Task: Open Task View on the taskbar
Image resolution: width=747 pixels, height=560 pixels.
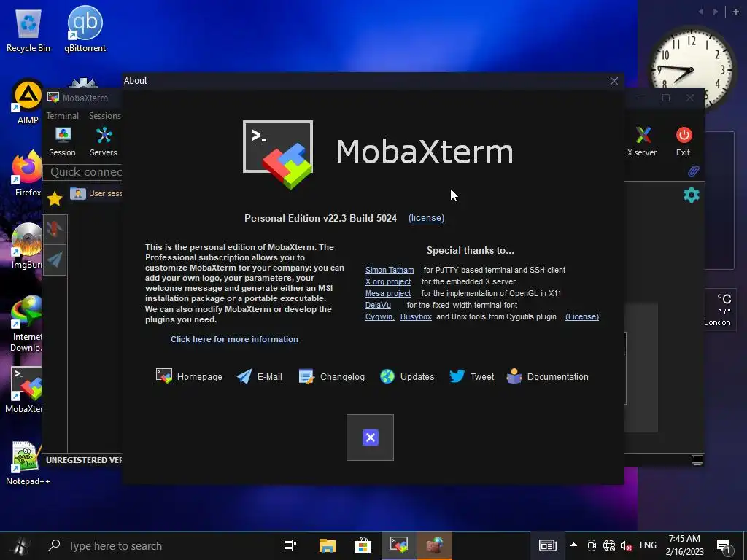Action: [290, 545]
